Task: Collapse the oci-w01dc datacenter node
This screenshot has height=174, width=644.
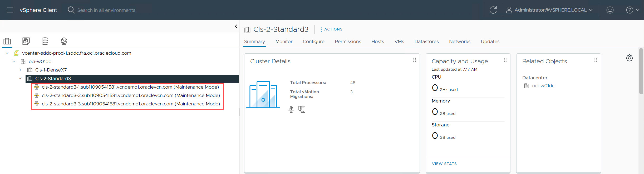Action: pyautogui.click(x=14, y=62)
